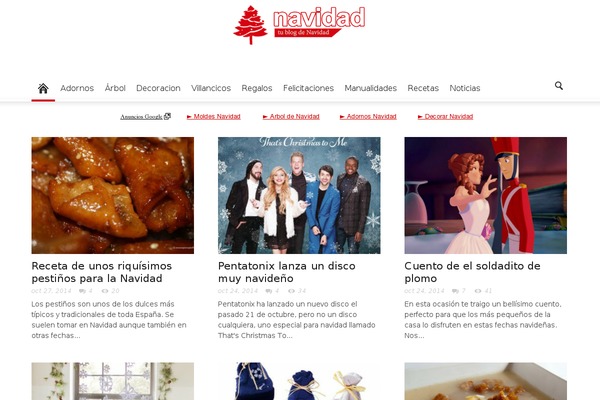600x400 pixels.
Task: Click views eye icon under soldadito post
Action: [478, 291]
